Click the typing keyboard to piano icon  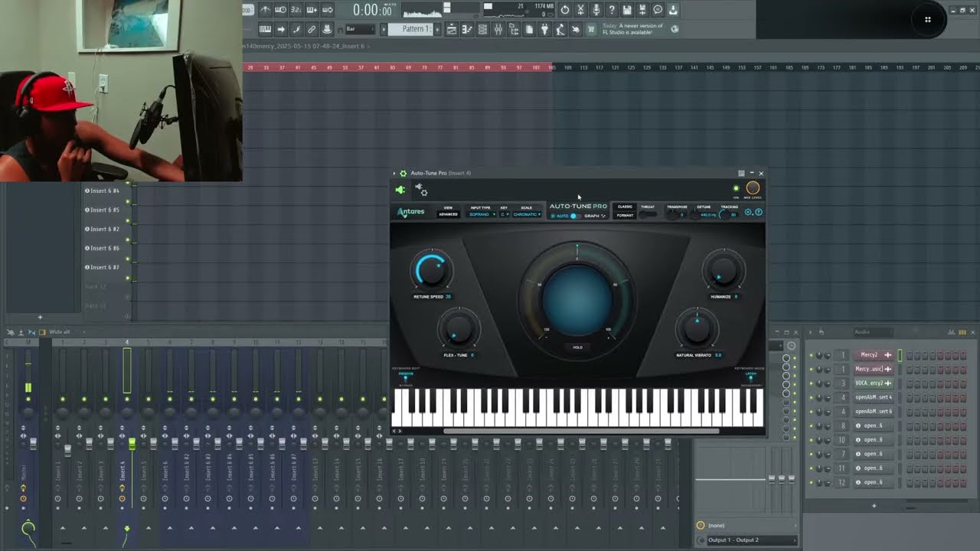coord(265,29)
